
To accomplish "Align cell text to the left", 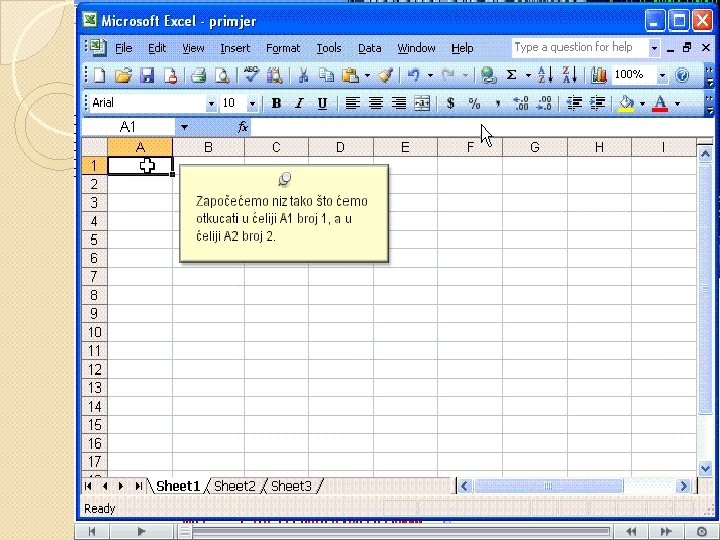I will point(352,104).
